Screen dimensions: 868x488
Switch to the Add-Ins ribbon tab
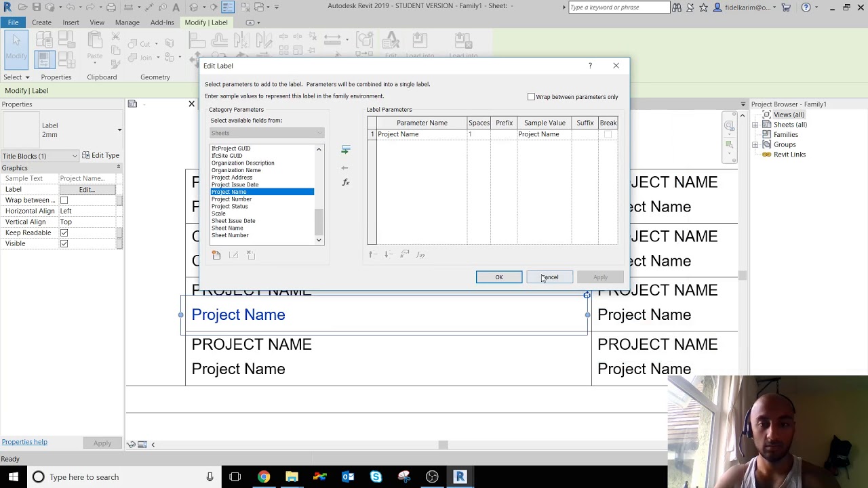(x=162, y=22)
